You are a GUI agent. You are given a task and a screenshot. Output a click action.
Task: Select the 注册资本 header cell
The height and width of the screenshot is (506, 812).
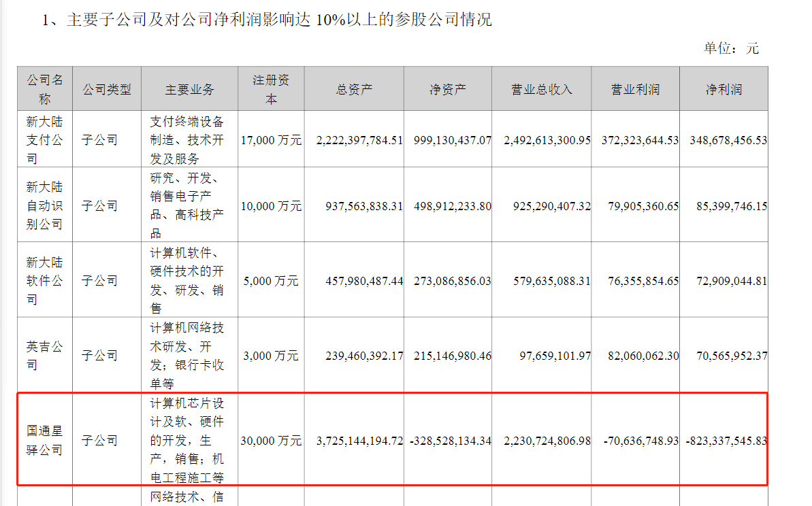[x=271, y=88]
